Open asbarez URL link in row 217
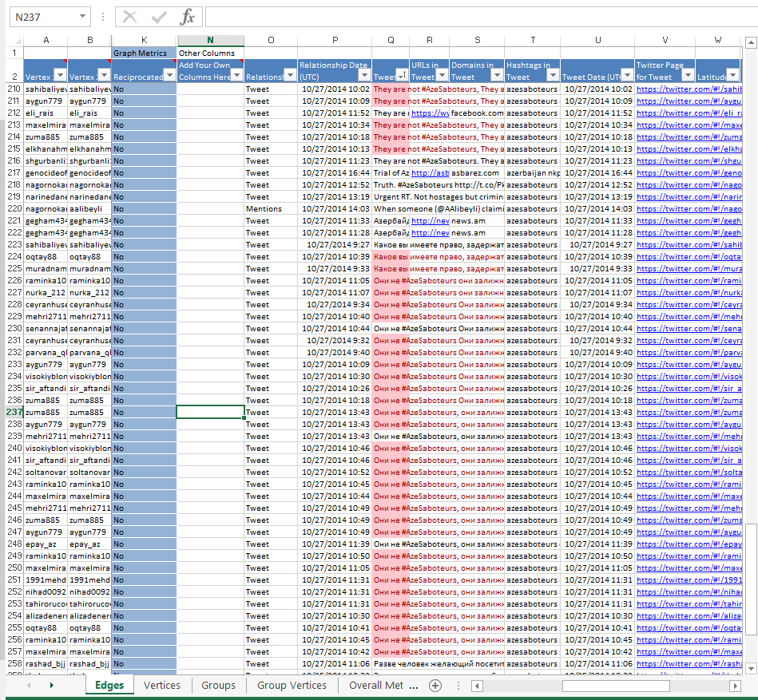This screenshot has height=700, width=758. click(x=430, y=173)
